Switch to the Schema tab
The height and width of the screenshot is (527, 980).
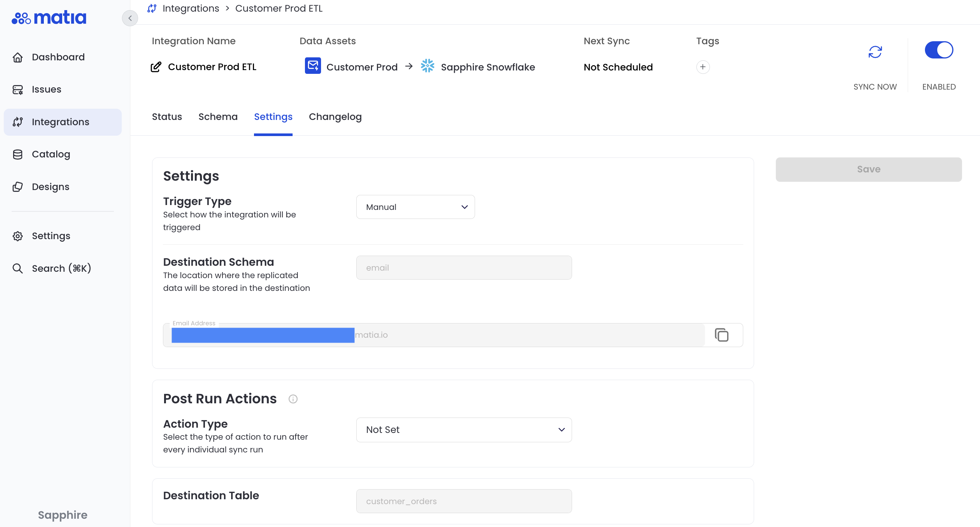[218, 117]
